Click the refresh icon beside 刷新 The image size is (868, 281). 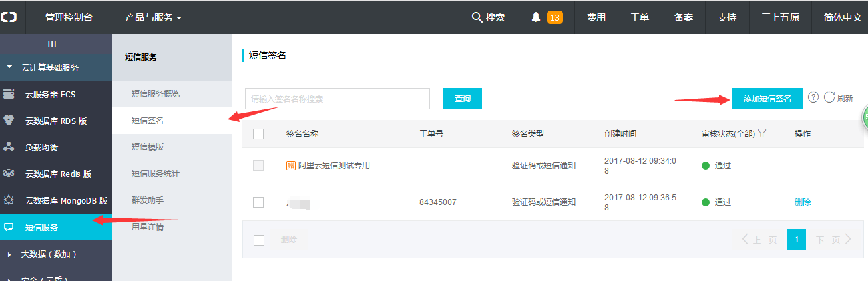coord(829,97)
